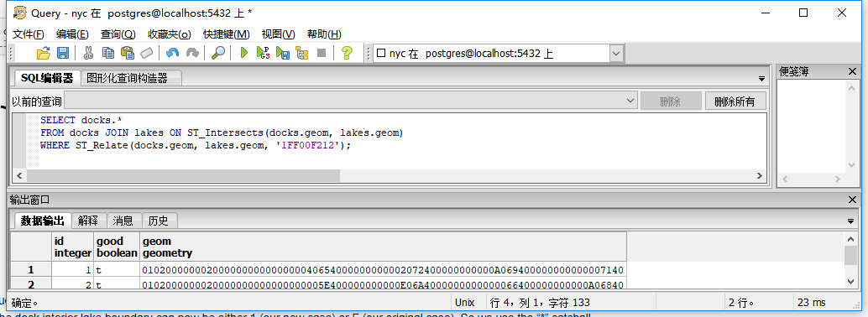868x317 pixels.
Task: Close the 输出窗口 output pane
Action: click(x=852, y=200)
